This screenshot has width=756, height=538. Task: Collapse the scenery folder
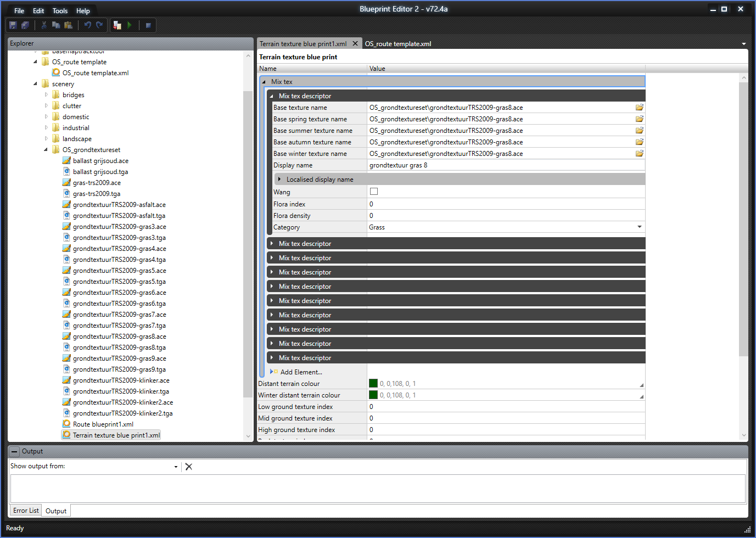[x=36, y=84]
